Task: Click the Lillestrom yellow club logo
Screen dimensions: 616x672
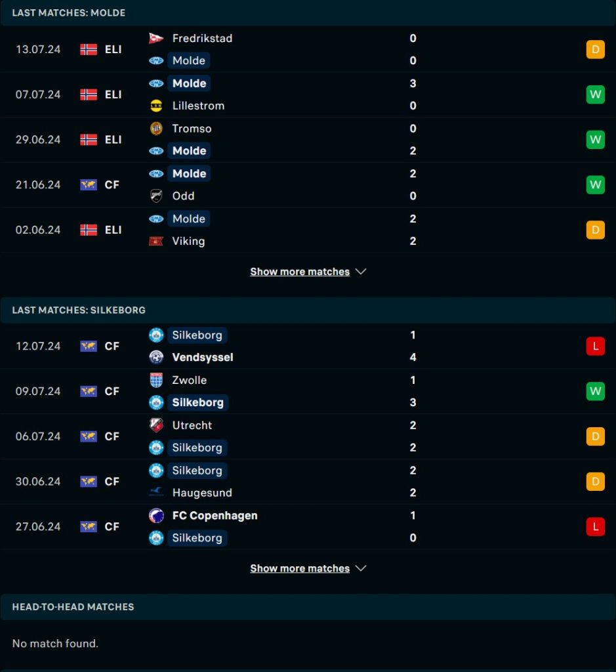Action: coord(156,106)
